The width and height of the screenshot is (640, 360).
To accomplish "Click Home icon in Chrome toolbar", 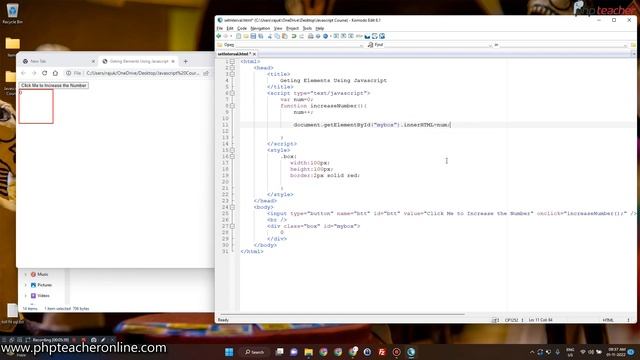I will point(55,73).
